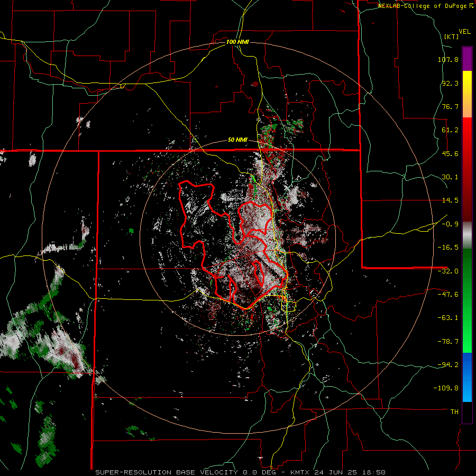Click the -78.7 value on the velocity scale
476x476 pixels.
coord(448,342)
